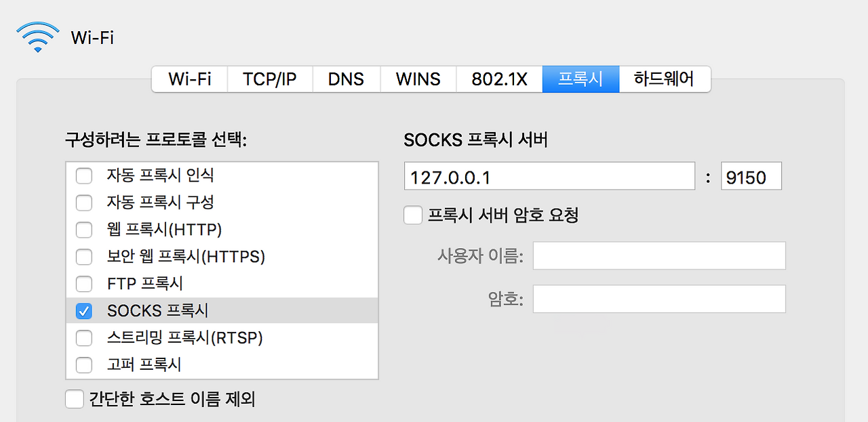
Task: Switch to the 802.1X tab
Action: click(499, 79)
